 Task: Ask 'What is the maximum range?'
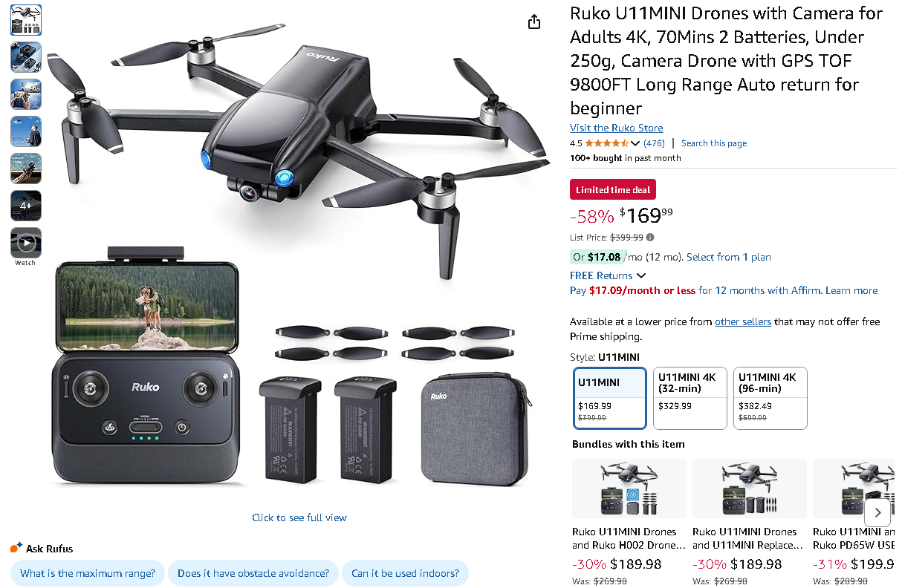click(x=88, y=573)
